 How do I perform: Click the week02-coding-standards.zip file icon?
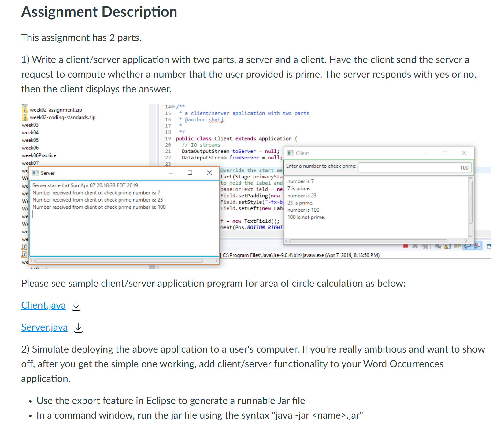[x=25, y=117]
